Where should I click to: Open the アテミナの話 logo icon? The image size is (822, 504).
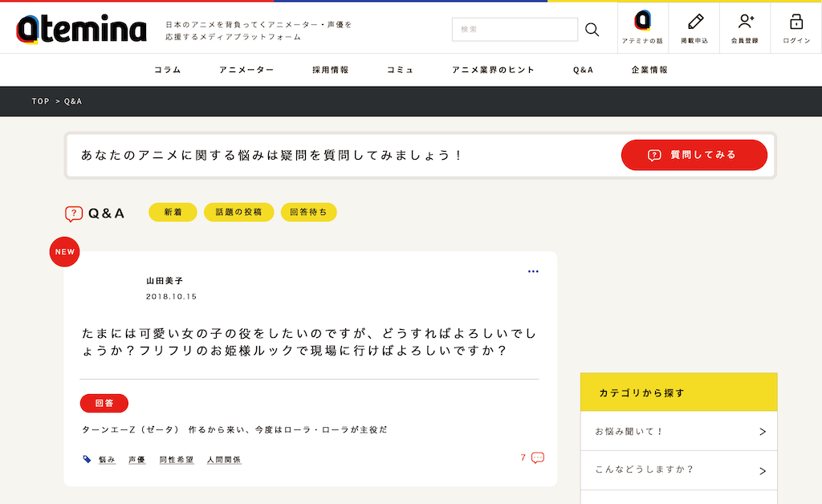click(x=642, y=22)
